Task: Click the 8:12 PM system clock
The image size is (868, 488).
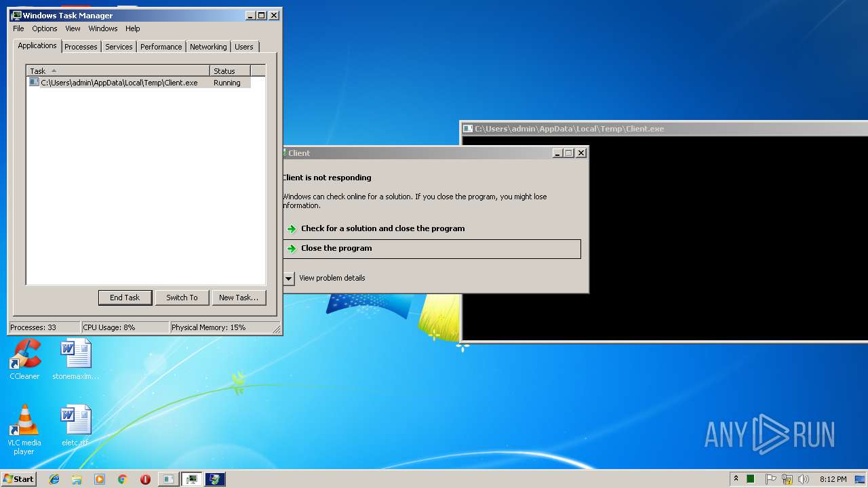Action: 833,479
